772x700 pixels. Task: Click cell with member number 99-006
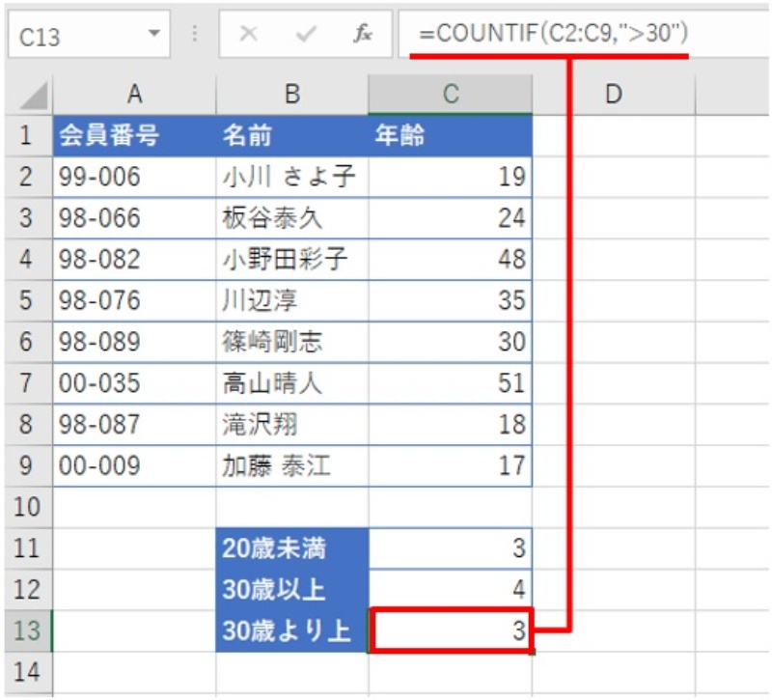click(134, 177)
